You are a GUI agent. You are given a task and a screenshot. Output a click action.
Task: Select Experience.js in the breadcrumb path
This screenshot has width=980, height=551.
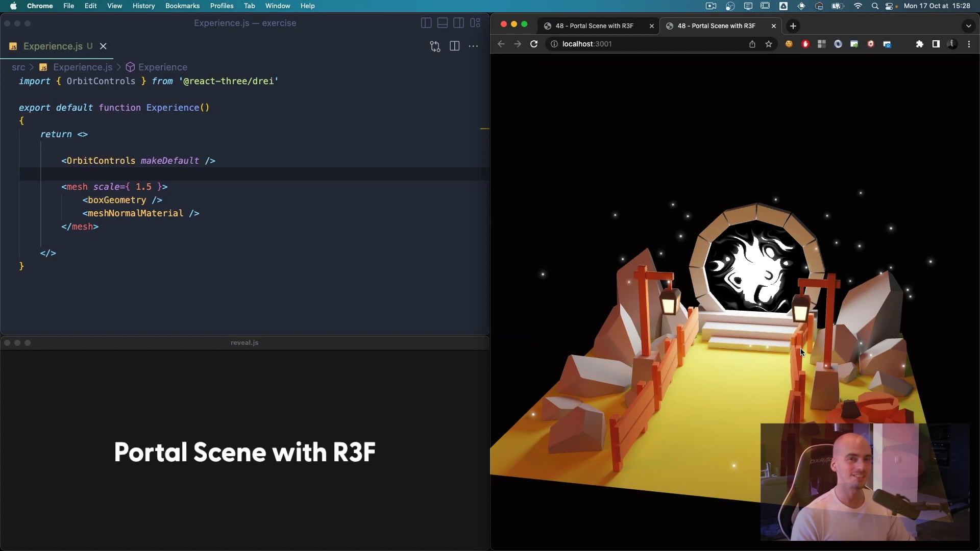[x=83, y=67]
